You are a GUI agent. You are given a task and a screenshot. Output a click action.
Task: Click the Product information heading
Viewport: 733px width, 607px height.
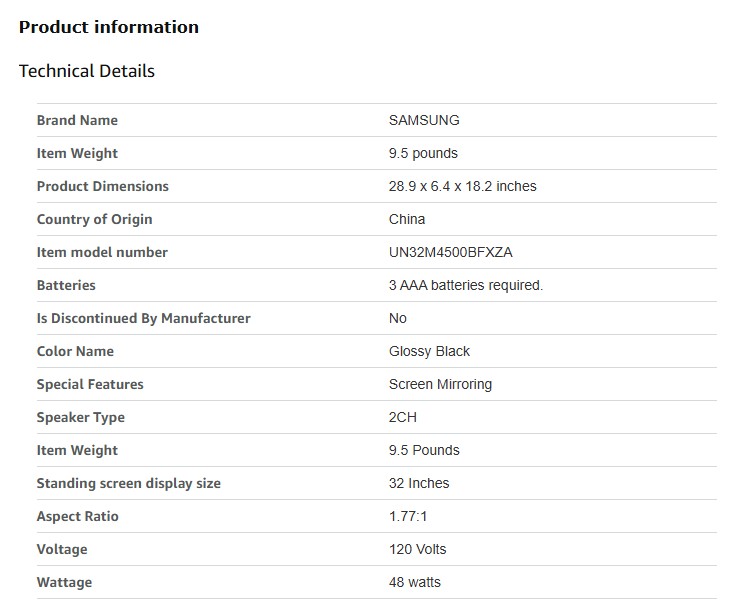coord(109,27)
